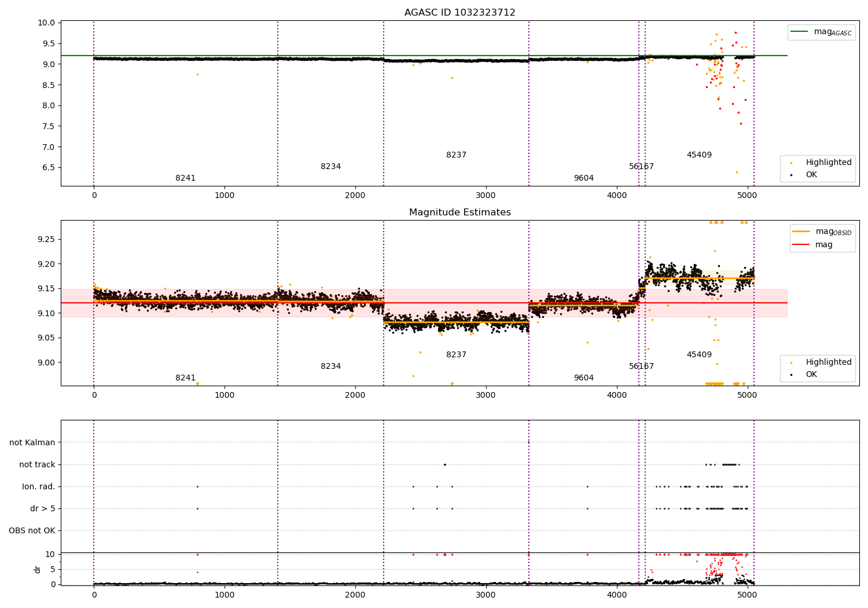Click the 45409 label in Magnitude Estimates plot
This screenshot has height=608, width=868.
[x=699, y=354]
